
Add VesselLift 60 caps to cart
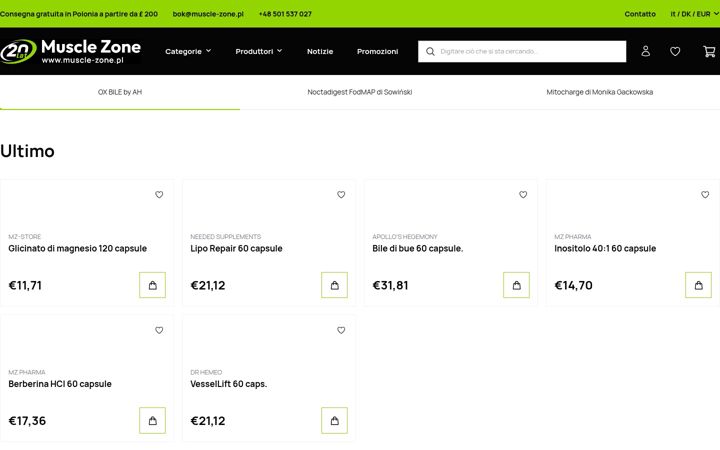334,420
